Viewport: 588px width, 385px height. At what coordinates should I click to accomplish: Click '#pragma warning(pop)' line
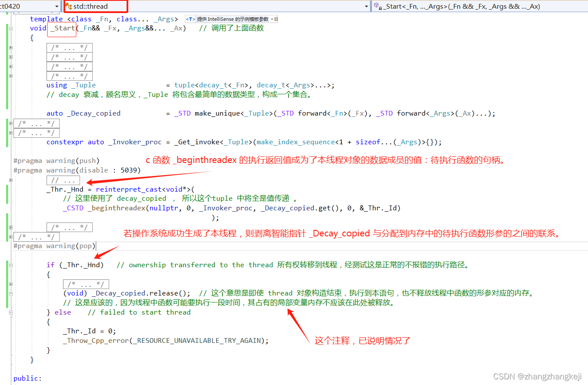click(54, 246)
